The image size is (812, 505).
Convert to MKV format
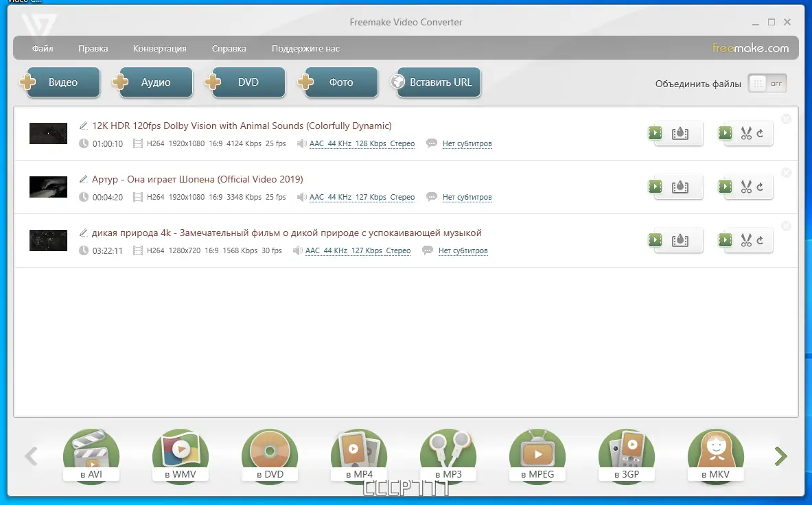(x=716, y=456)
